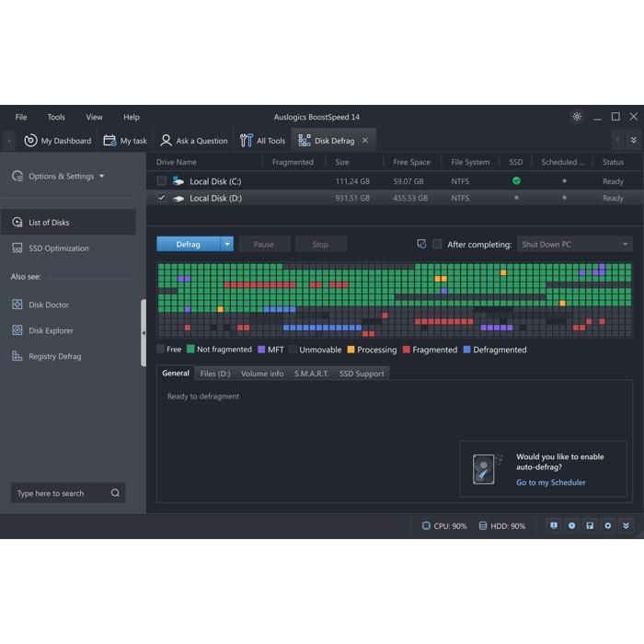Sort by the Free Space column header
The width and height of the screenshot is (644, 644).
pyautogui.click(x=411, y=162)
